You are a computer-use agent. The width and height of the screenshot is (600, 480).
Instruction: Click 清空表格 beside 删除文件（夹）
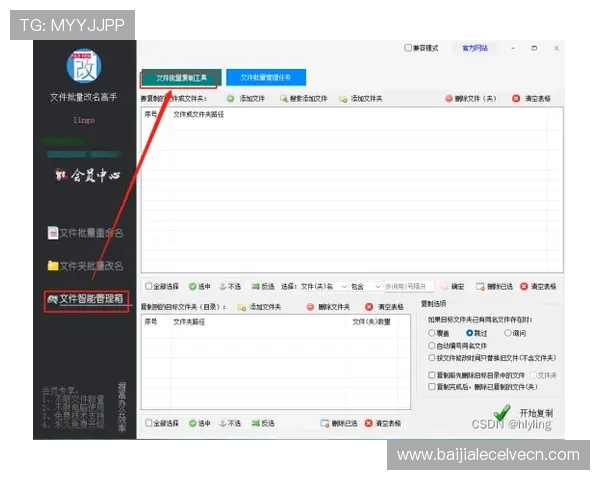(x=532, y=99)
